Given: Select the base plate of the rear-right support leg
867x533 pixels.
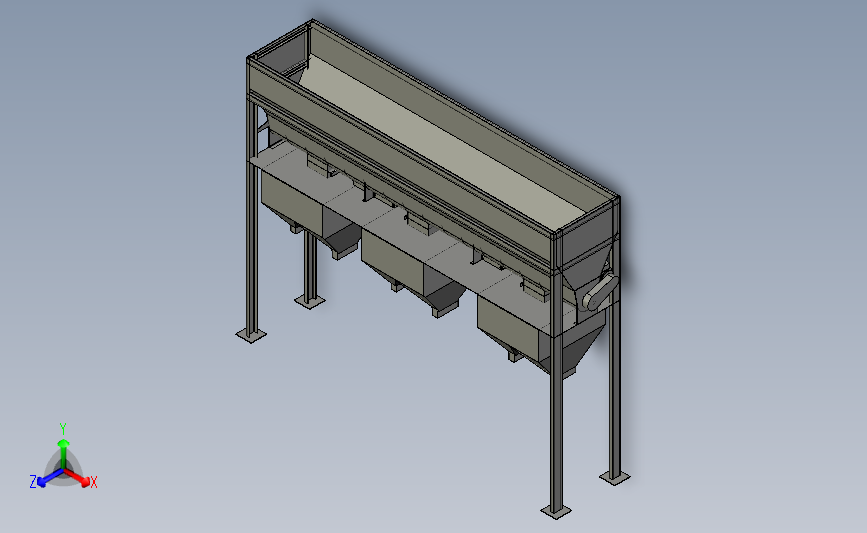Looking at the screenshot, I should point(615,477).
